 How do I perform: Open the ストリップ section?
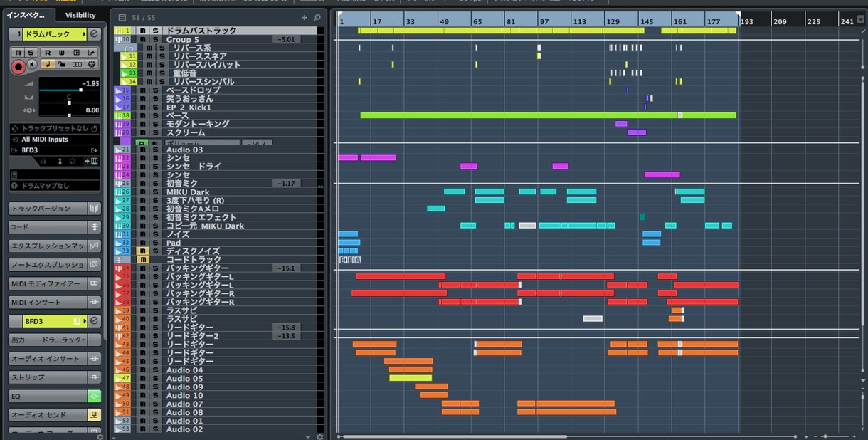coord(55,377)
